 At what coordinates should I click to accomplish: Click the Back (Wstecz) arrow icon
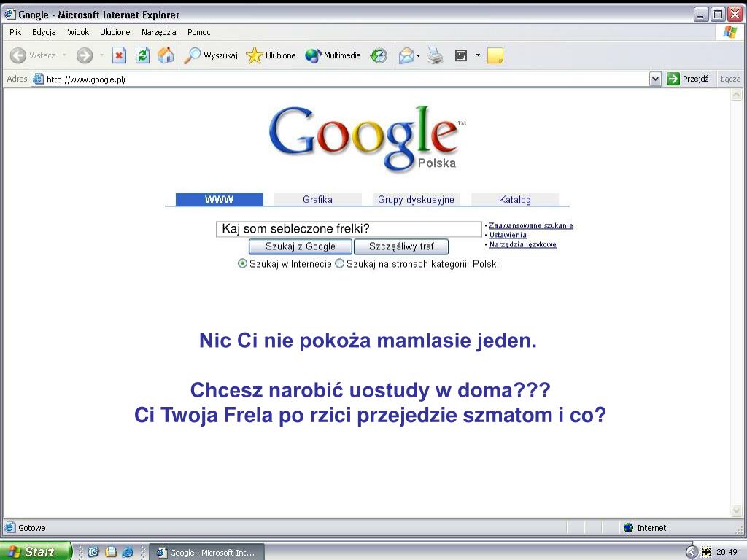coord(18,55)
